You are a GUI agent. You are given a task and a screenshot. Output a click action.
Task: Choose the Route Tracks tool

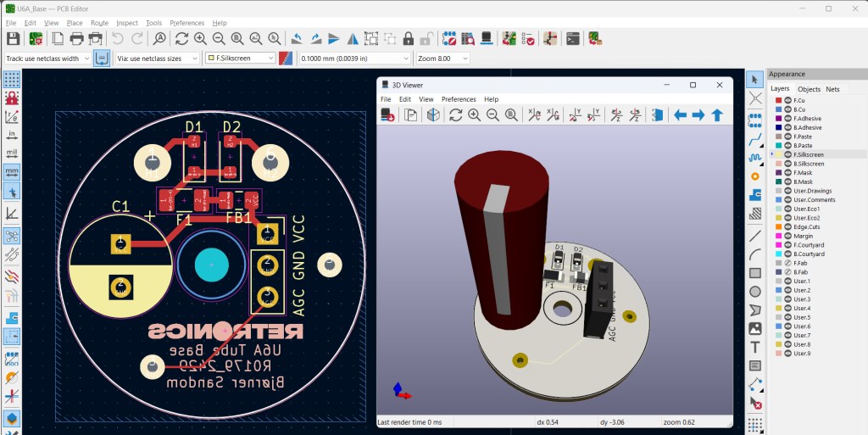coord(755,138)
